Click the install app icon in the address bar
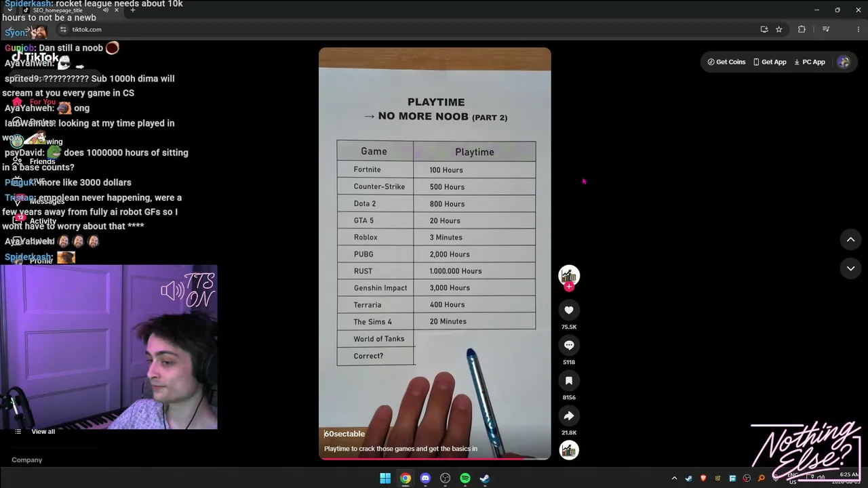Screen dimensions: 868x488 pyautogui.click(x=764, y=29)
